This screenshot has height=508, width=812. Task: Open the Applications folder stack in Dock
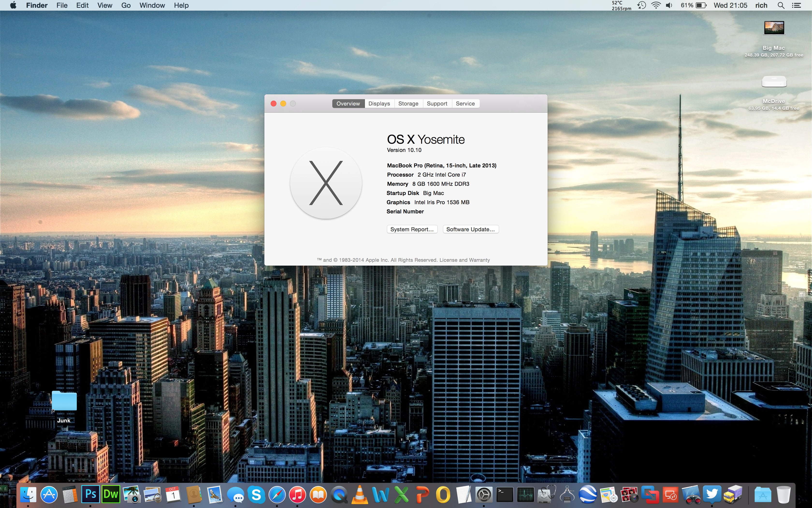(x=763, y=494)
